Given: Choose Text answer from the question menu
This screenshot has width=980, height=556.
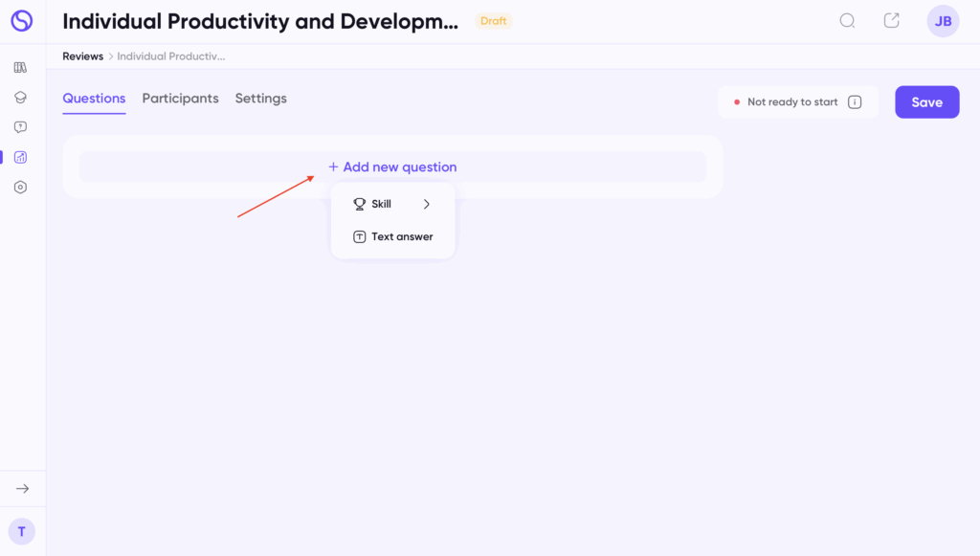Looking at the screenshot, I should (393, 237).
